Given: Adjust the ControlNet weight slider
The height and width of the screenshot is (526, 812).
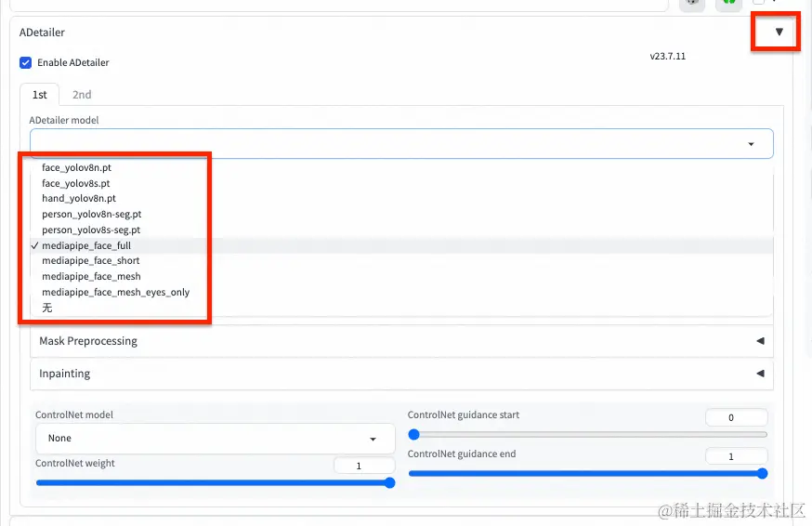Looking at the screenshot, I should point(216,483).
